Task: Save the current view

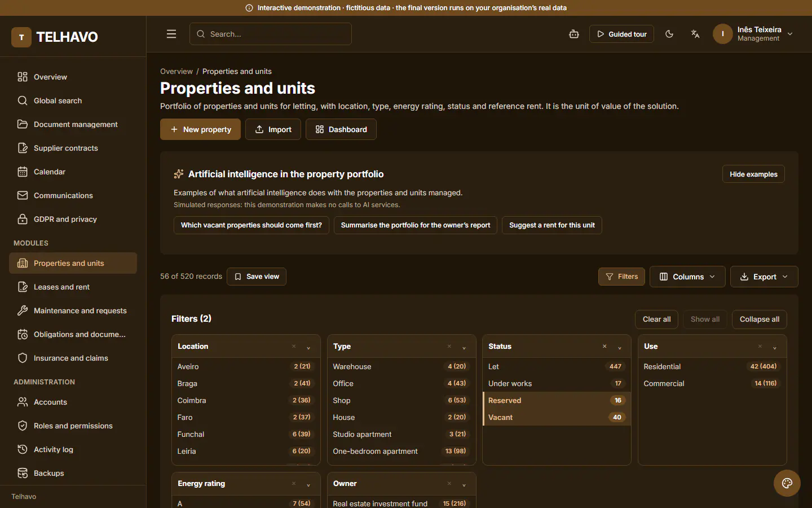Action: tap(257, 277)
